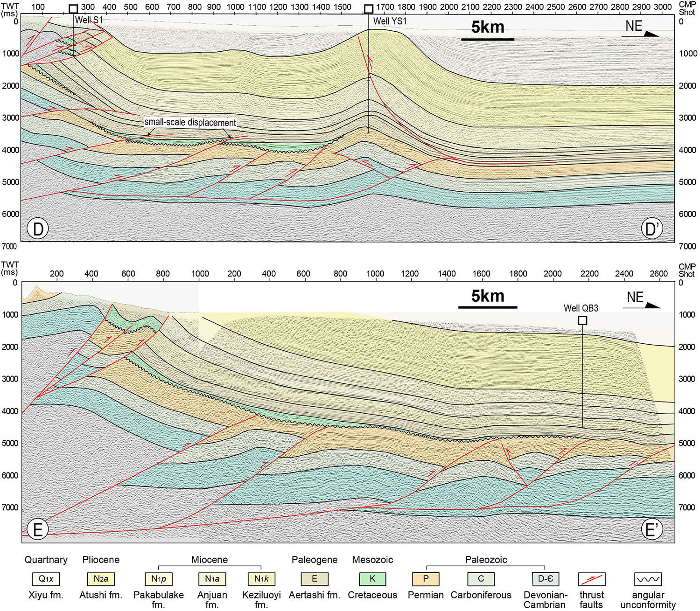Click the circled D' section label
700x611 pixels.
click(x=651, y=229)
